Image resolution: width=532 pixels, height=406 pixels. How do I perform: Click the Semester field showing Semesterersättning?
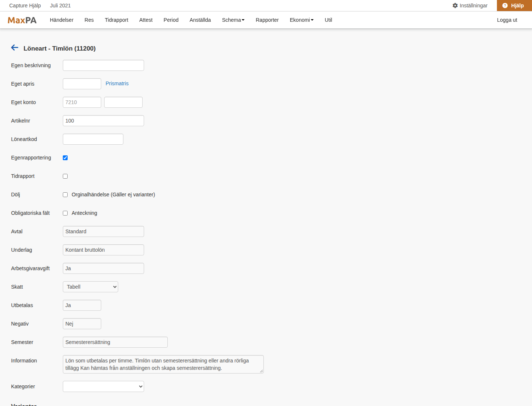(115, 342)
